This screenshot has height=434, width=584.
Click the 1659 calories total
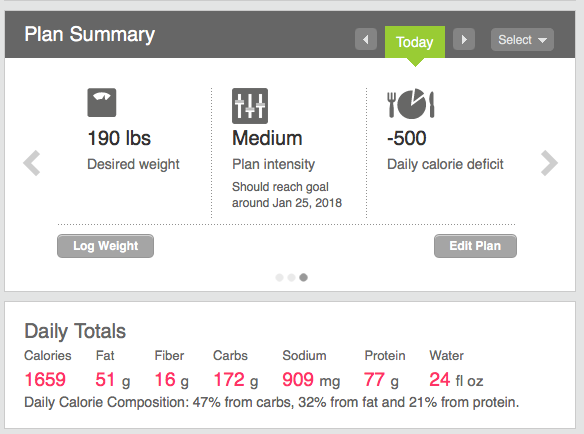(45, 380)
